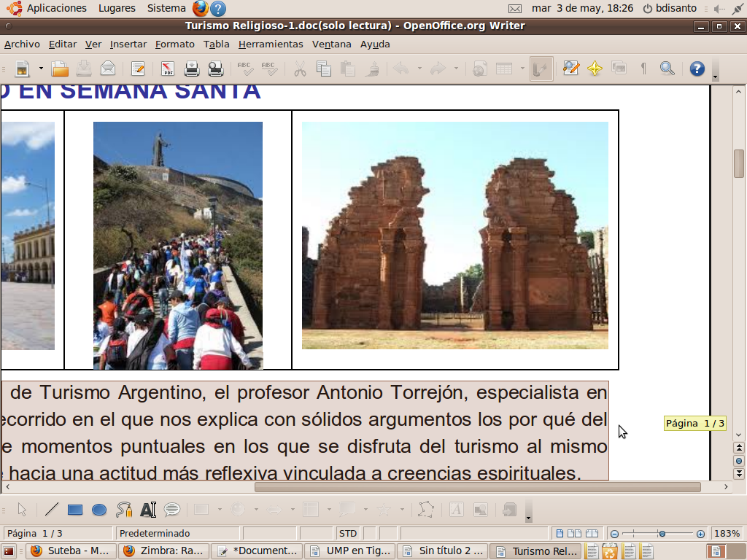Open the Formato menu
This screenshot has height=560, width=747.
[x=174, y=44]
